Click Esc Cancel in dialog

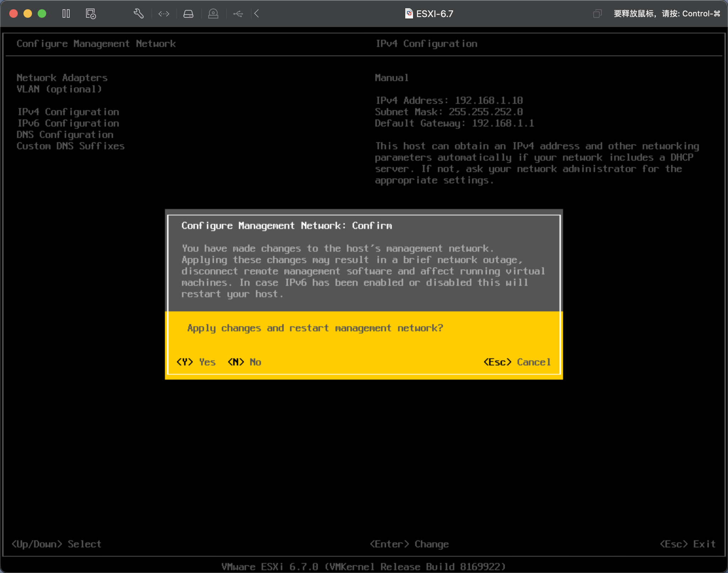coord(517,362)
